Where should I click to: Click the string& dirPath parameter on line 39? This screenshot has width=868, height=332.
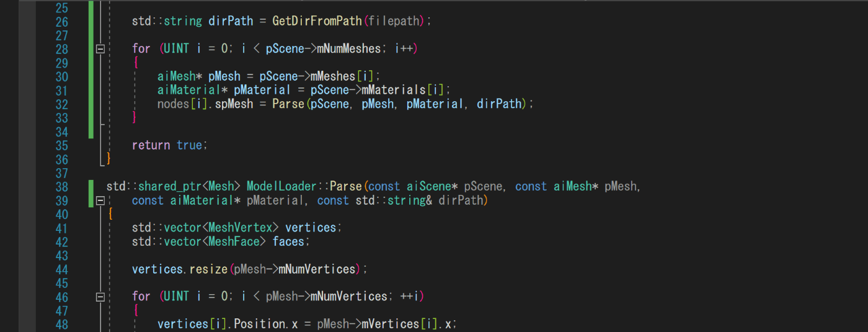tap(438, 200)
